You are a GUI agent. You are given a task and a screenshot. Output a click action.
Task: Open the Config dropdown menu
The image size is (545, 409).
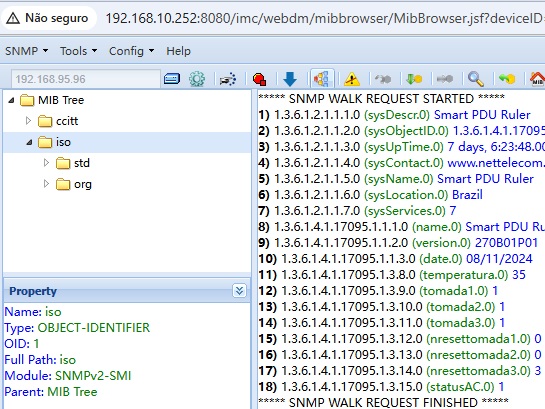click(x=131, y=51)
